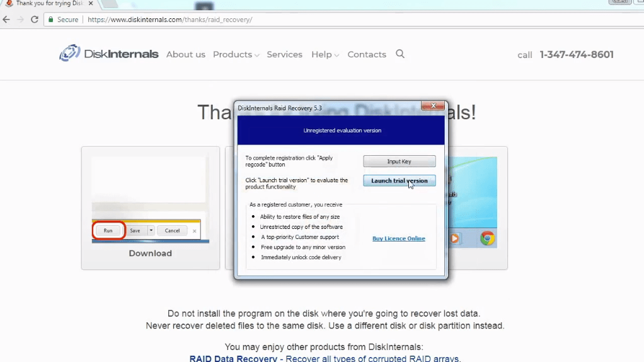Click the browser forward arrow

pyautogui.click(x=21, y=20)
